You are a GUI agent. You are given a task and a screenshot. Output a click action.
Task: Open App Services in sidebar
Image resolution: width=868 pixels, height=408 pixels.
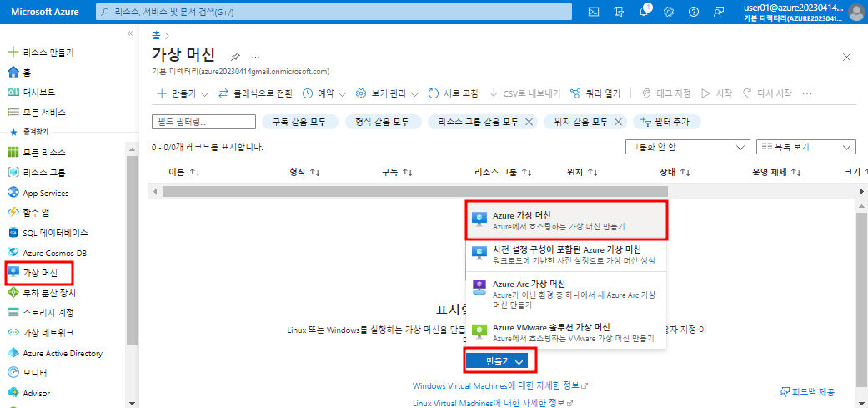[38, 194]
